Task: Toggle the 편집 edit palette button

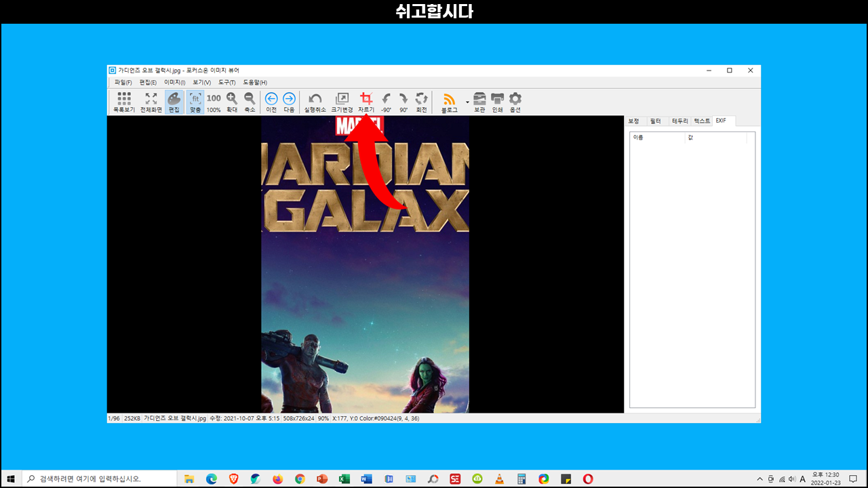Action: point(174,102)
